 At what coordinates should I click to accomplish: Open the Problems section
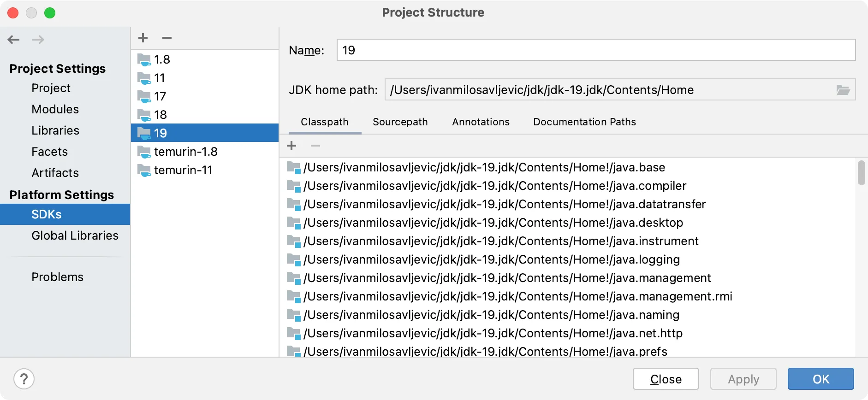pyautogui.click(x=65, y=277)
